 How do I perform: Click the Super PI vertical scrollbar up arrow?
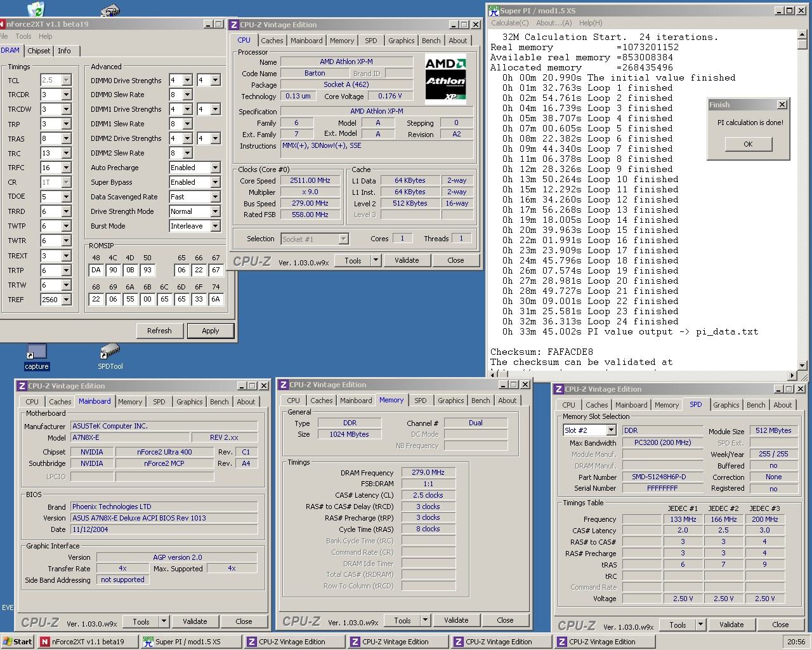pyautogui.click(x=802, y=36)
